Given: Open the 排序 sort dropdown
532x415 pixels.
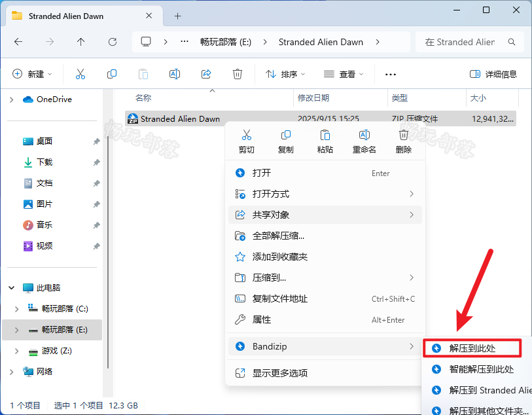Looking at the screenshot, I should point(285,74).
